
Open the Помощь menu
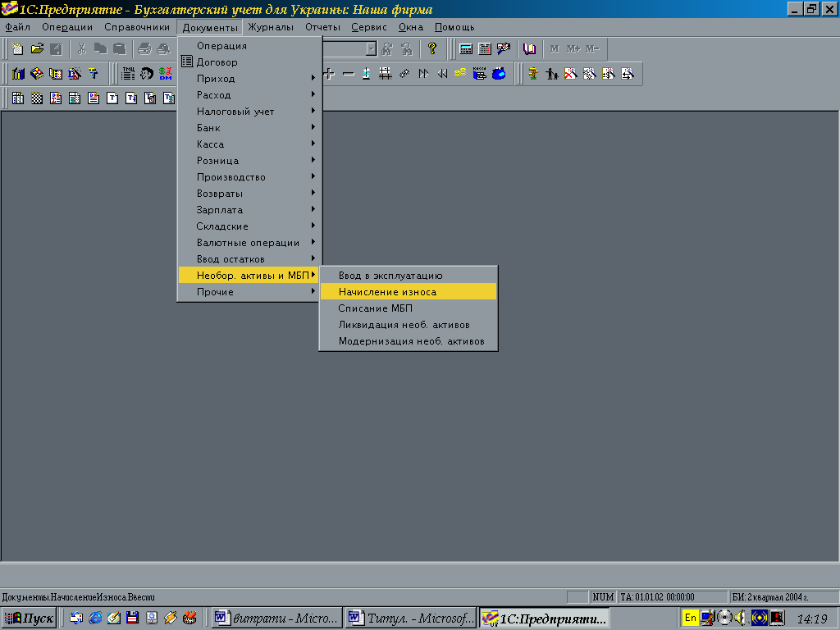454,27
